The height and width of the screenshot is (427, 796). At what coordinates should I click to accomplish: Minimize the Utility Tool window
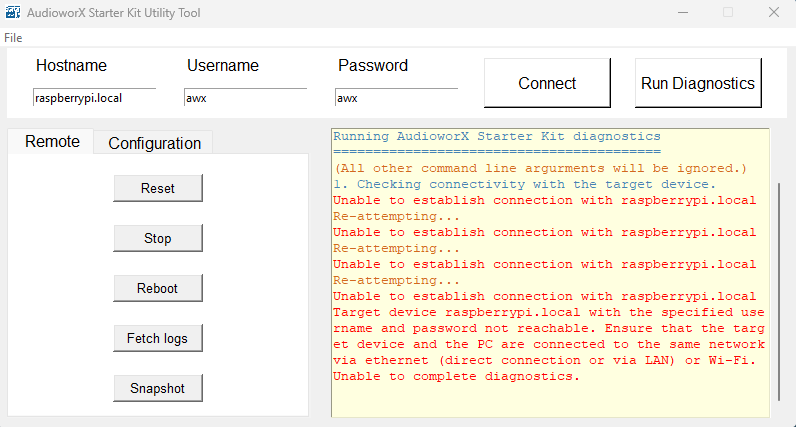pyautogui.click(x=683, y=12)
